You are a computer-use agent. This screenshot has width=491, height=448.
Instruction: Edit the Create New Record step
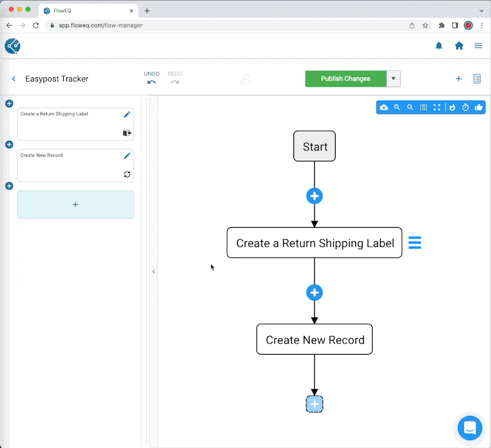tap(127, 156)
